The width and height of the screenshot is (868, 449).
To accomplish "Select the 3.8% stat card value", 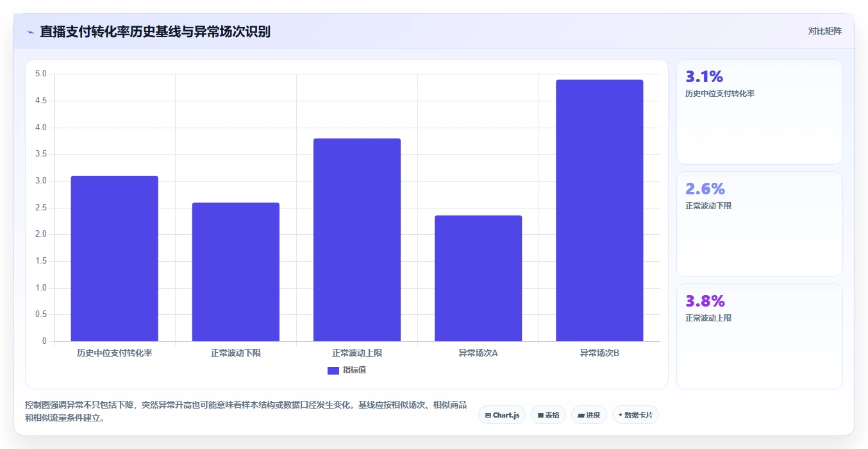I will (705, 301).
